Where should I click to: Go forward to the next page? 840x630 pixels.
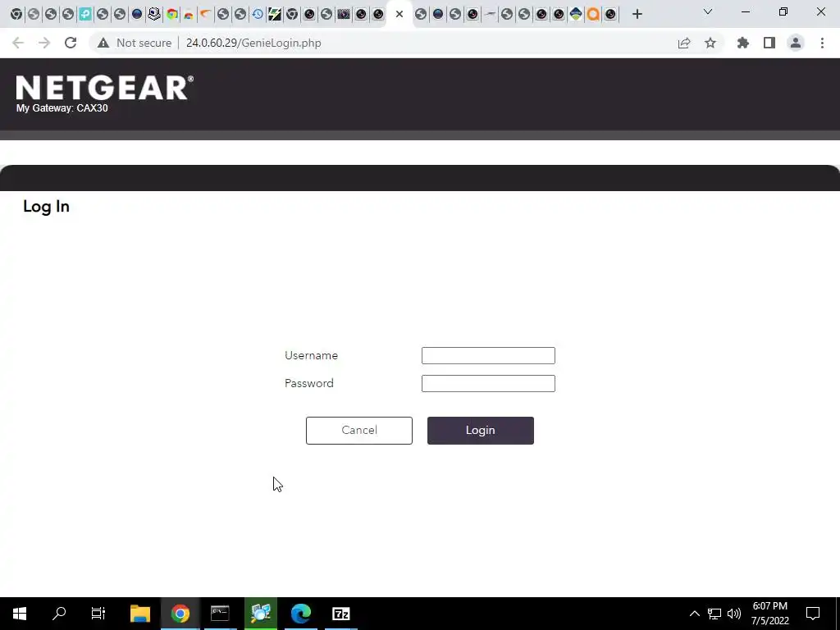pos(44,43)
